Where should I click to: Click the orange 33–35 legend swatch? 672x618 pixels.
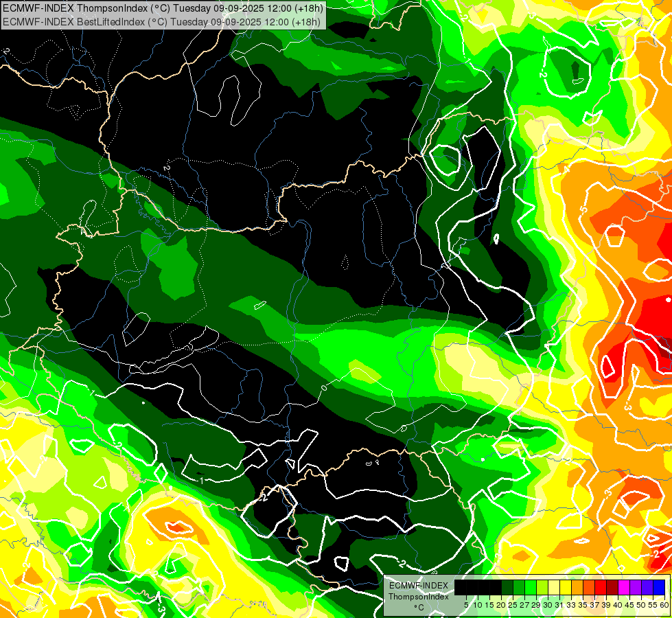pos(577,587)
